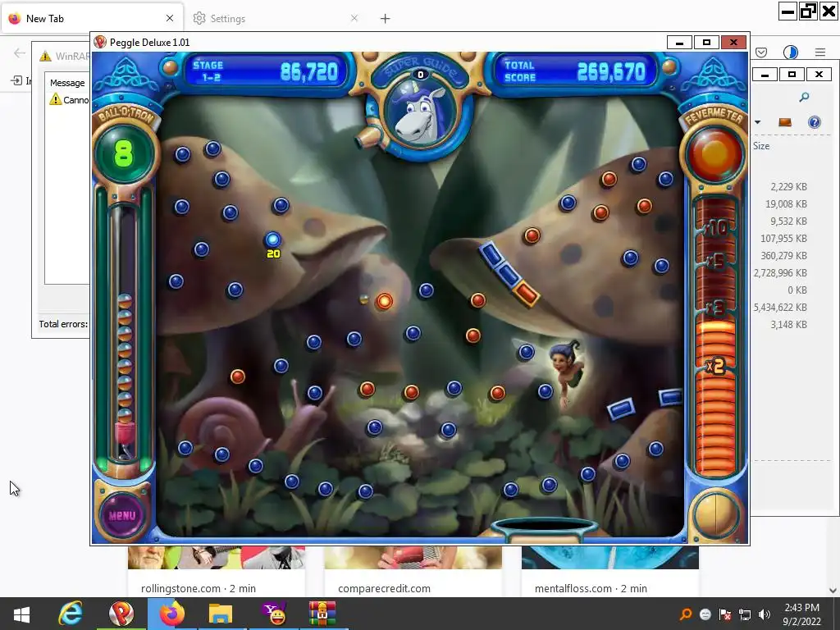Image resolution: width=840 pixels, height=630 pixels.
Task: Select the 5,434,622 KB size entry
Action: (x=781, y=308)
